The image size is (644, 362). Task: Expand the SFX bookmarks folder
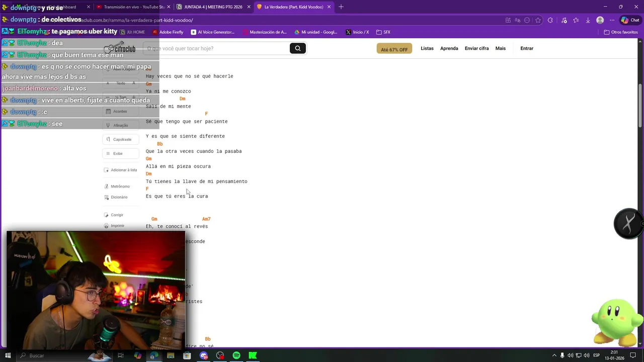383,32
